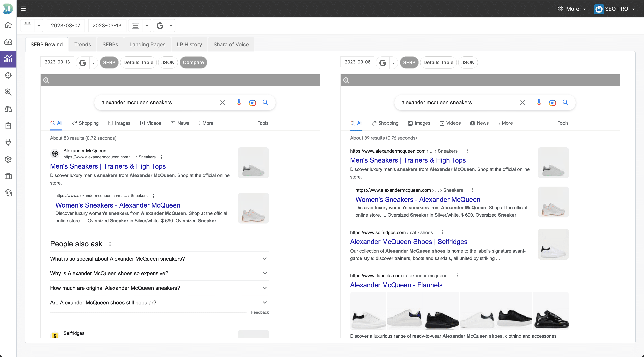Click the crosshair target icon in sidebar

pos(8,75)
